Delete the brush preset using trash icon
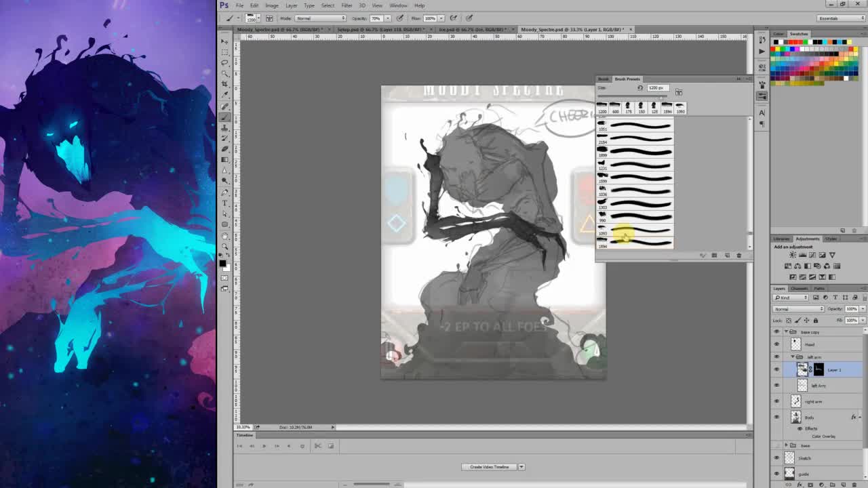 click(738, 256)
